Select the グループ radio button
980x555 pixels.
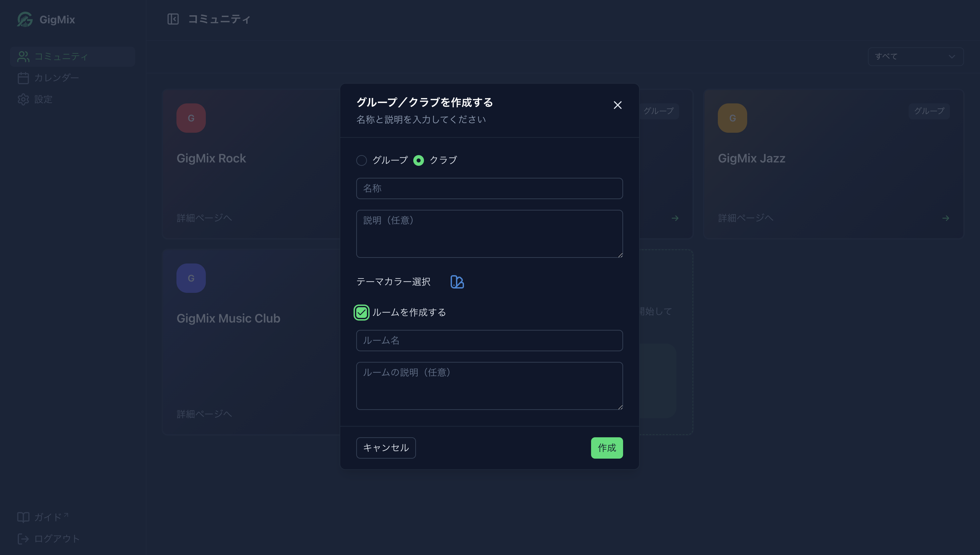pyautogui.click(x=361, y=160)
